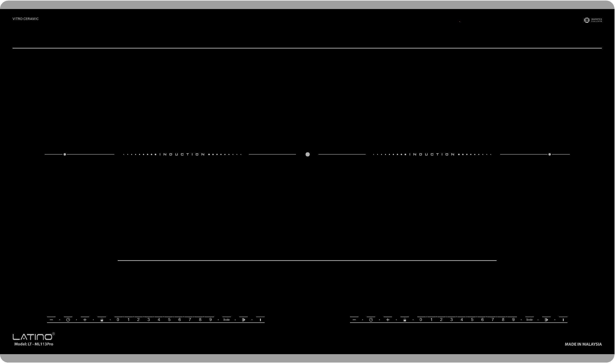Click the LATINO brand logo
Screen dimensions: 615x364
coord(34,337)
